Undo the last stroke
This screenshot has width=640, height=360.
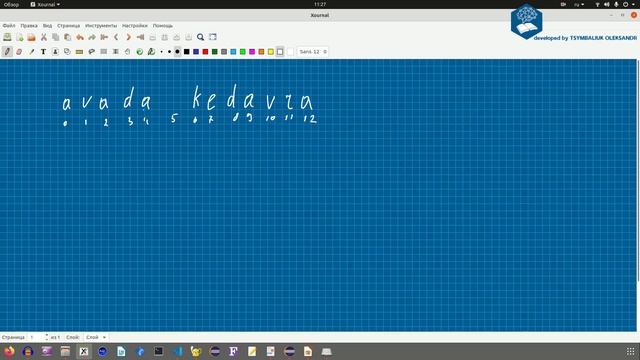tap(80, 37)
